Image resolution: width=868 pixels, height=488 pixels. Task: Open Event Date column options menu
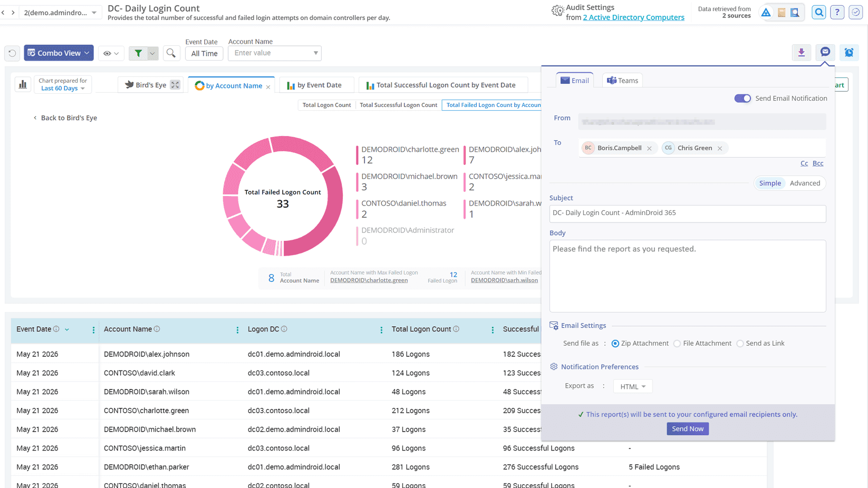coord(93,330)
